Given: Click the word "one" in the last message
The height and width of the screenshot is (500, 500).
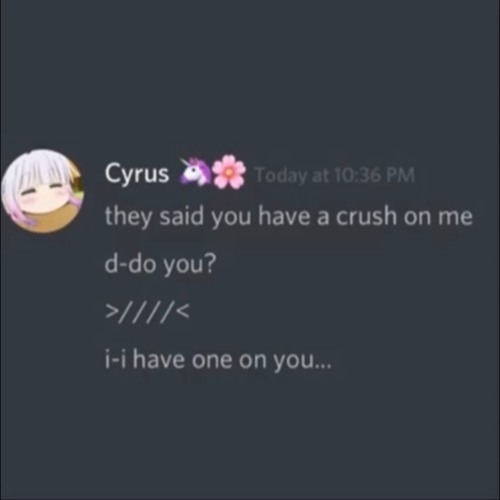Looking at the screenshot, I should coord(211,361).
